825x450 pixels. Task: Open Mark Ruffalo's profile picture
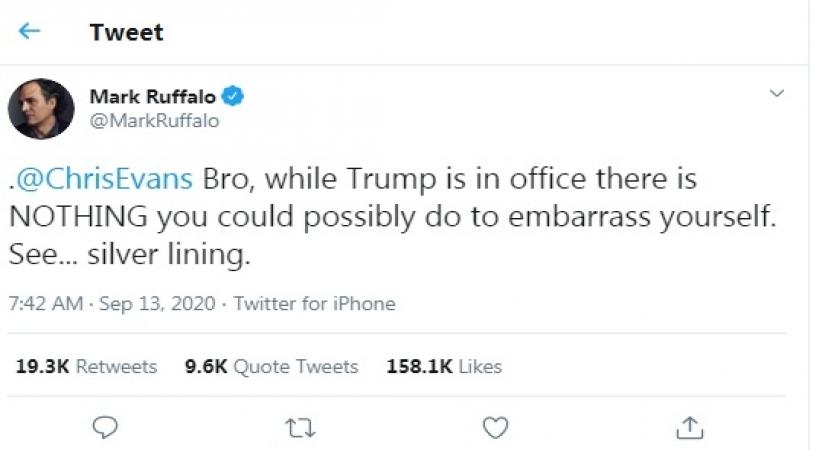[x=41, y=108]
